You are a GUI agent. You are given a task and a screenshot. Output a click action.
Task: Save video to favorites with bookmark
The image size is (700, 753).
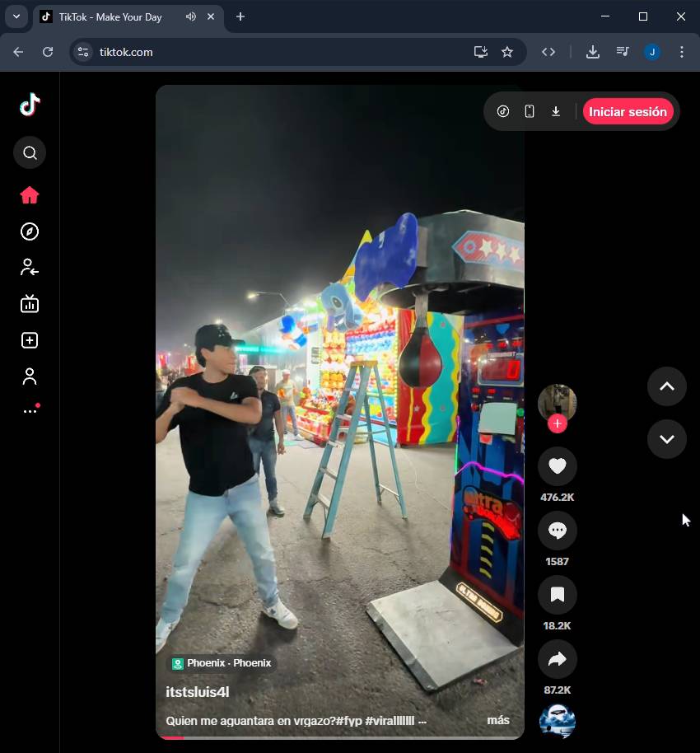pyautogui.click(x=557, y=595)
